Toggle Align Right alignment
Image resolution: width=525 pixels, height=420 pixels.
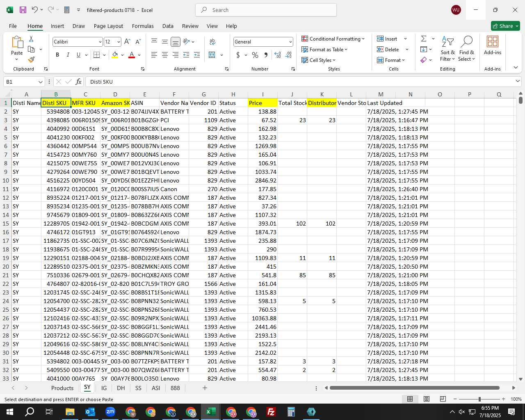tap(175, 55)
